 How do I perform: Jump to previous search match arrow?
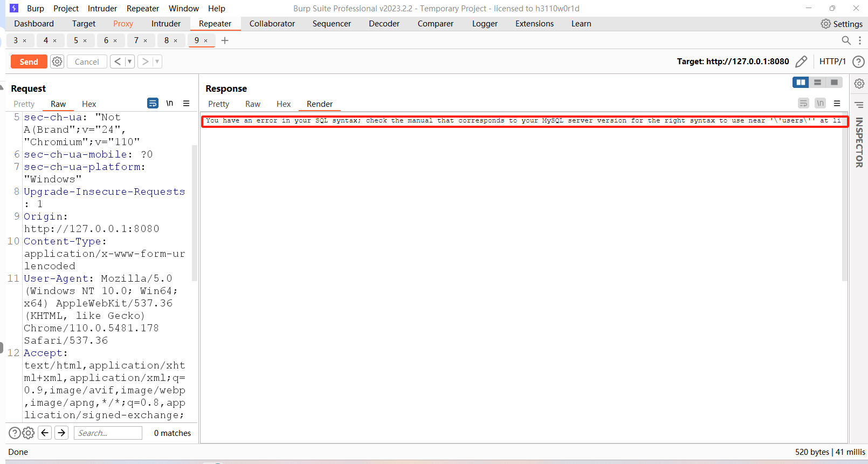(45, 433)
